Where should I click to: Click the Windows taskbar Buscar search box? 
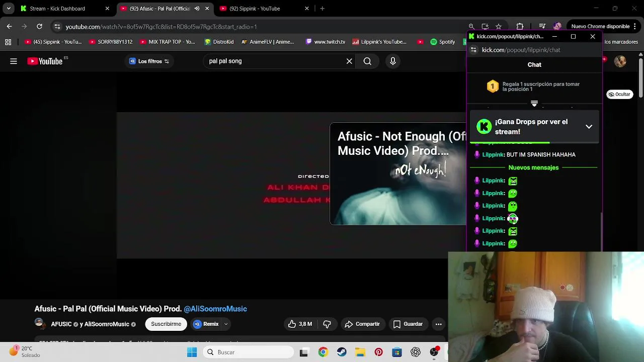(249, 352)
